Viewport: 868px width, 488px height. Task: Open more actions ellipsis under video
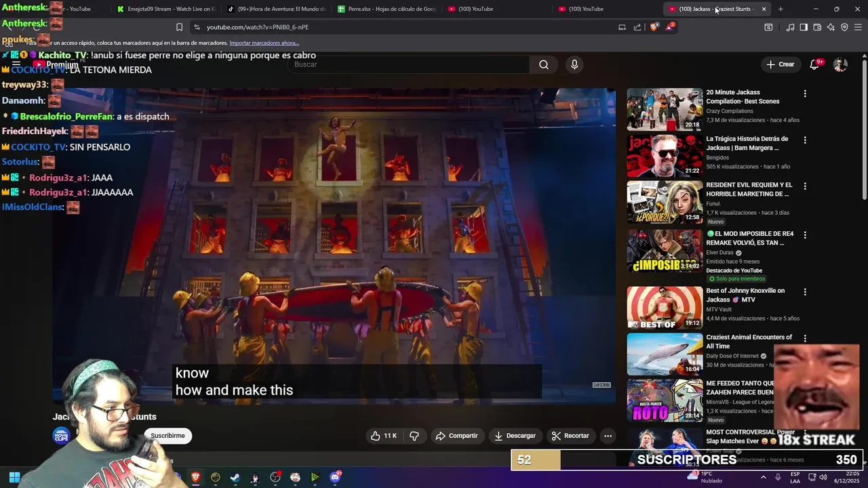[608, 436]
